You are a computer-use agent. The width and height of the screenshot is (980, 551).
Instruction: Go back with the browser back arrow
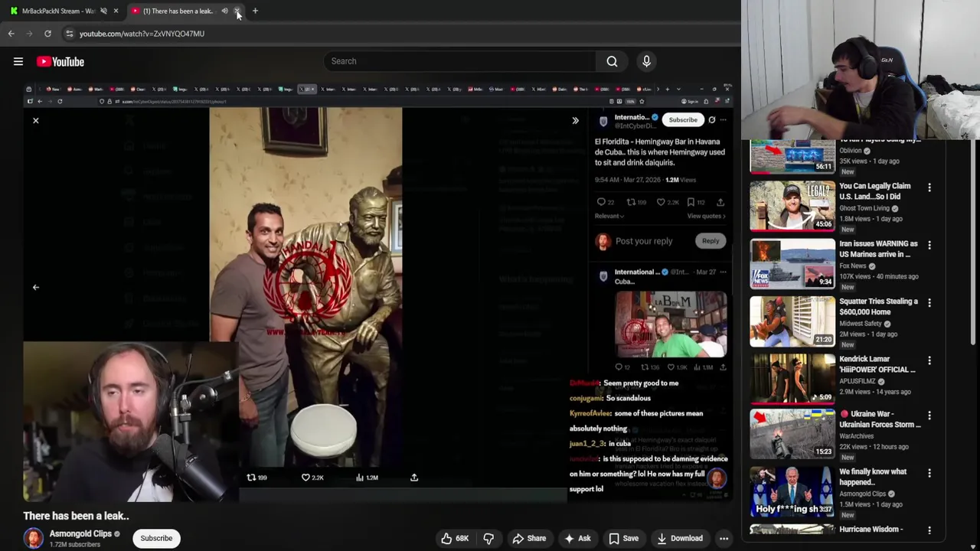pos(11,34)
